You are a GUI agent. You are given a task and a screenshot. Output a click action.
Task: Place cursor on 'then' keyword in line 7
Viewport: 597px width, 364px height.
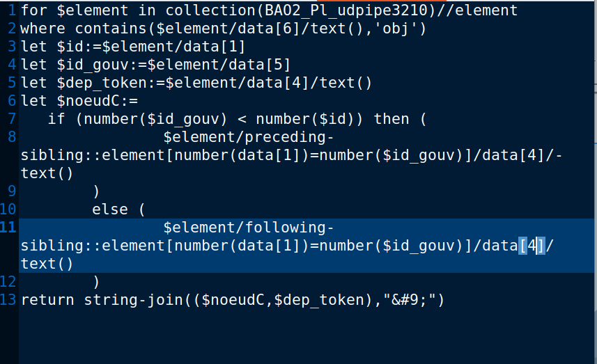(391, 119)
